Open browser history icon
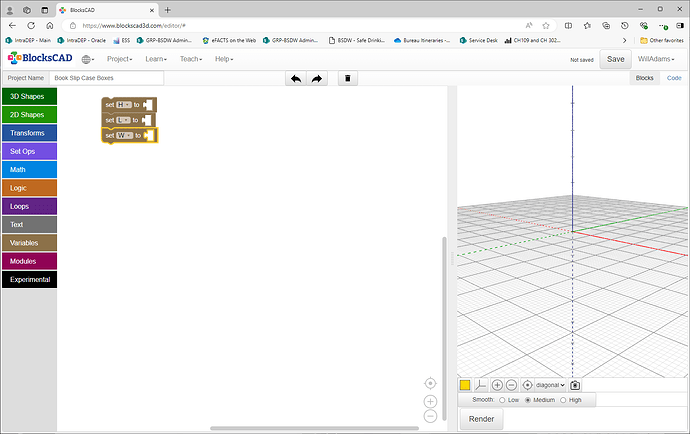 pos(624,26)
